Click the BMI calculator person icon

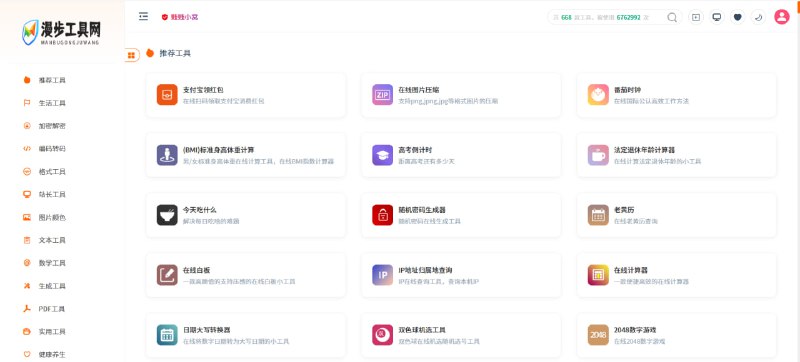(167, 155)
